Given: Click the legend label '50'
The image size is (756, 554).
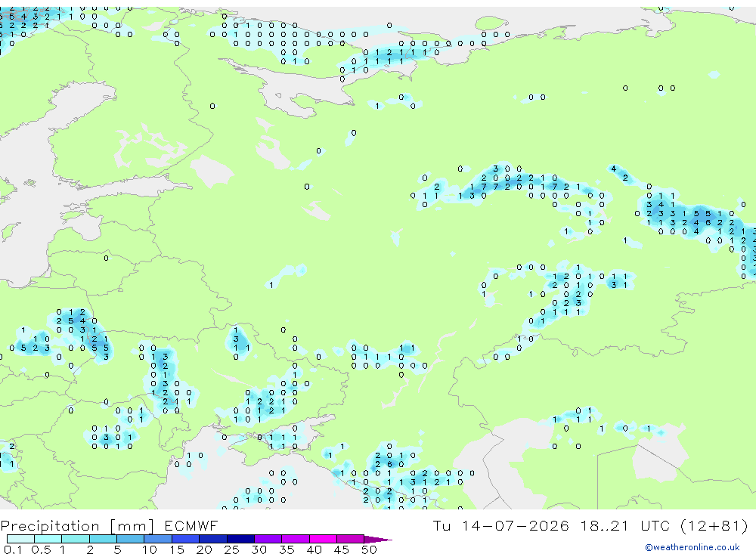Looking at the screenshot, I should coord(369,549).
